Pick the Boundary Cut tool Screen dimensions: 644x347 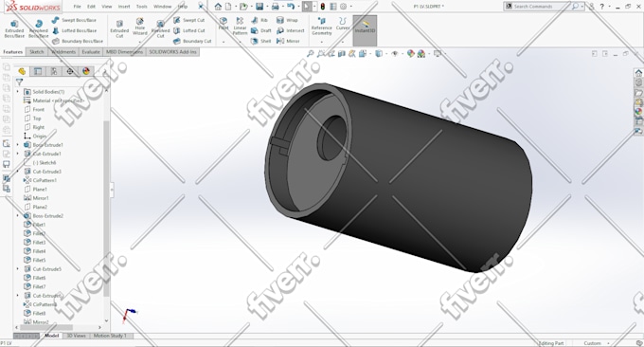(192, 42)
